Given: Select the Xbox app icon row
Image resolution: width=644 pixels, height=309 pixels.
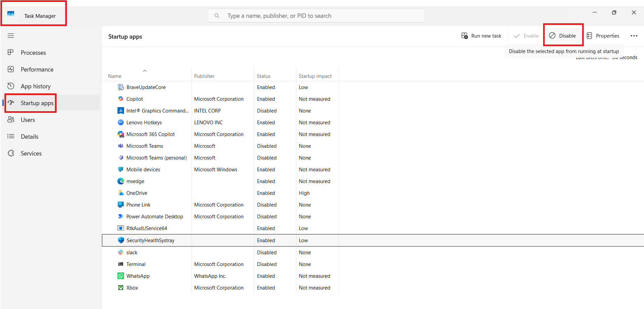Looking at the screenshot, I should pos(121,288).
